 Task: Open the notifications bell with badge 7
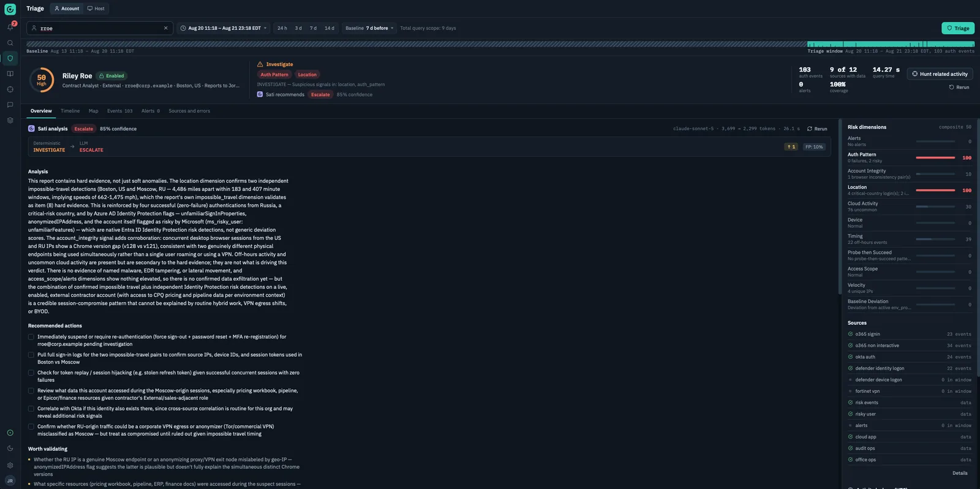click(x=10, y=27)
